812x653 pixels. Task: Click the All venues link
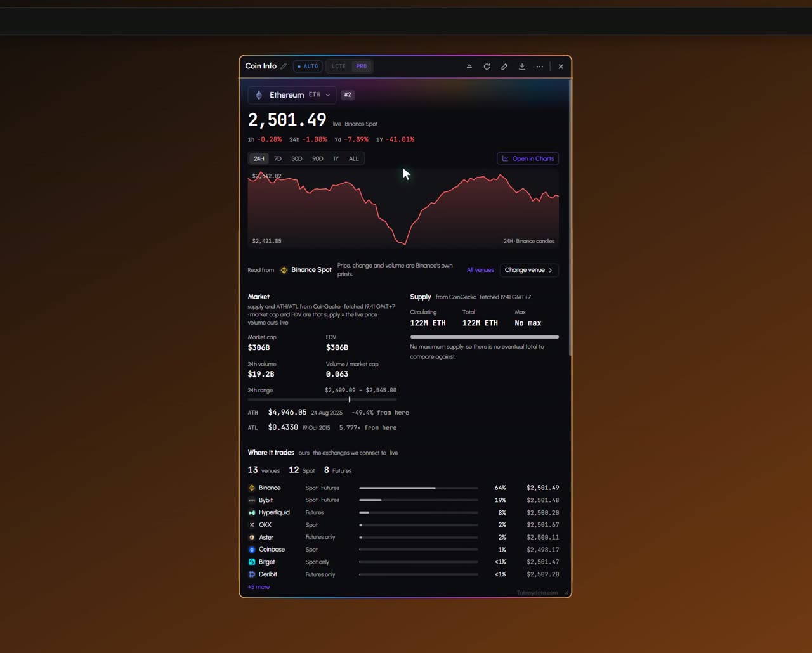point(480,270)
